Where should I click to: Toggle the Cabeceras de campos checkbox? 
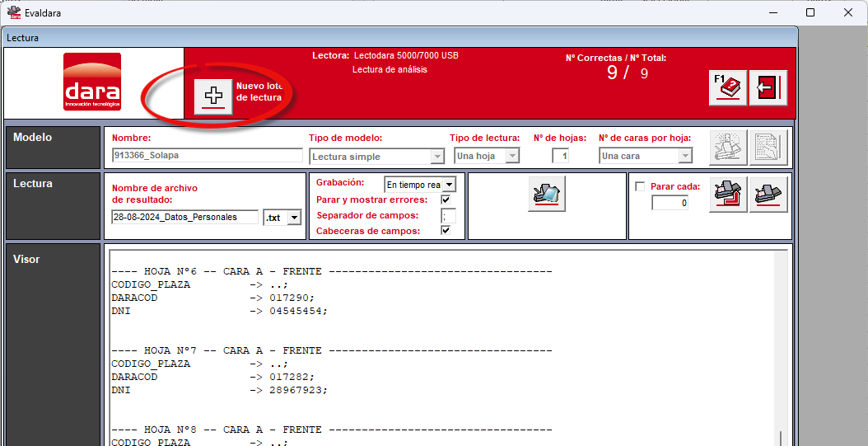coord(446,231)
